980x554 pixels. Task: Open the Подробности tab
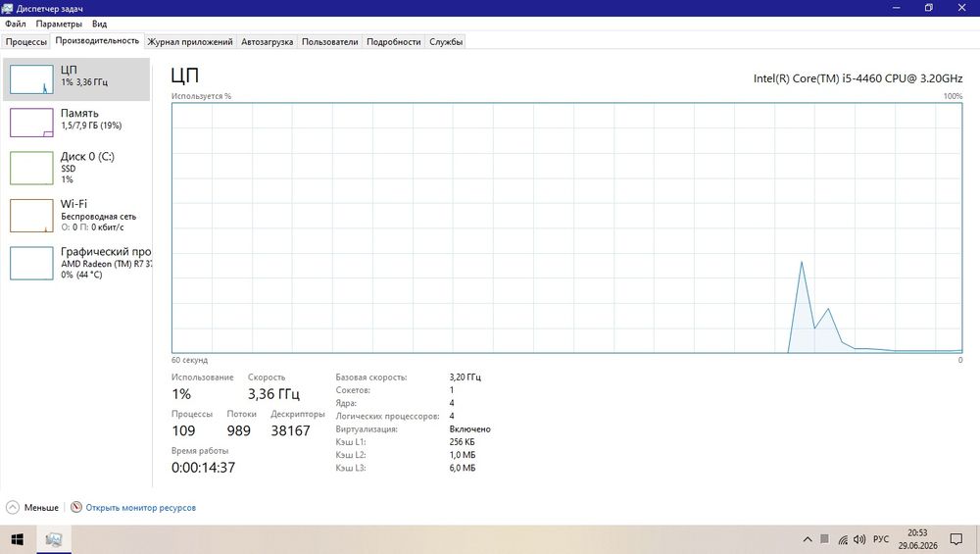point(394,42)
